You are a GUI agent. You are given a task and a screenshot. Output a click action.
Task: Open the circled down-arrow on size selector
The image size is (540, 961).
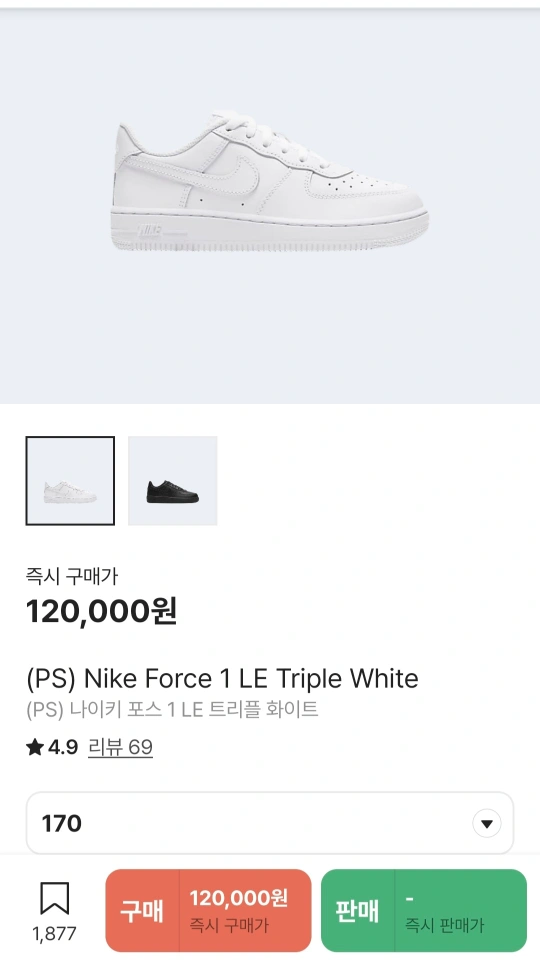coord(487,823)
